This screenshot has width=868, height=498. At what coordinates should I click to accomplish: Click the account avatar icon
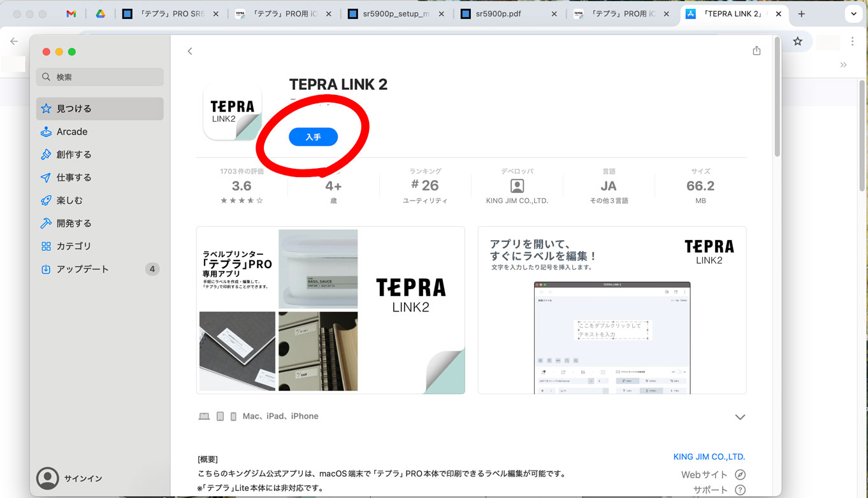(x=47, y=478)
